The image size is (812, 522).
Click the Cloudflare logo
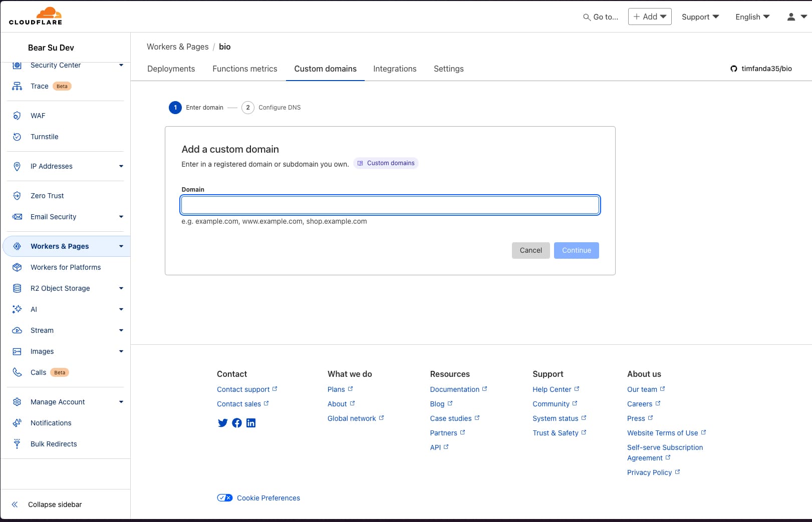(x=36, y=16)
